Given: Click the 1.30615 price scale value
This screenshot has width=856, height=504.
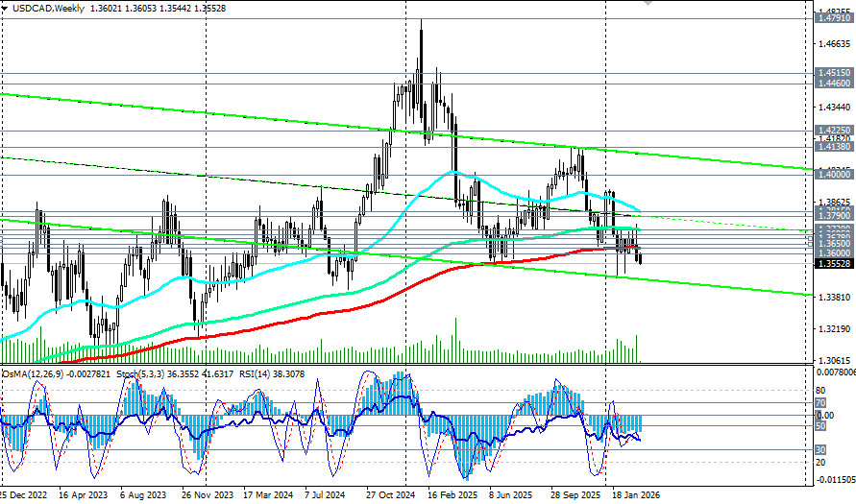Looking at the screenshot, I should 835,361.
